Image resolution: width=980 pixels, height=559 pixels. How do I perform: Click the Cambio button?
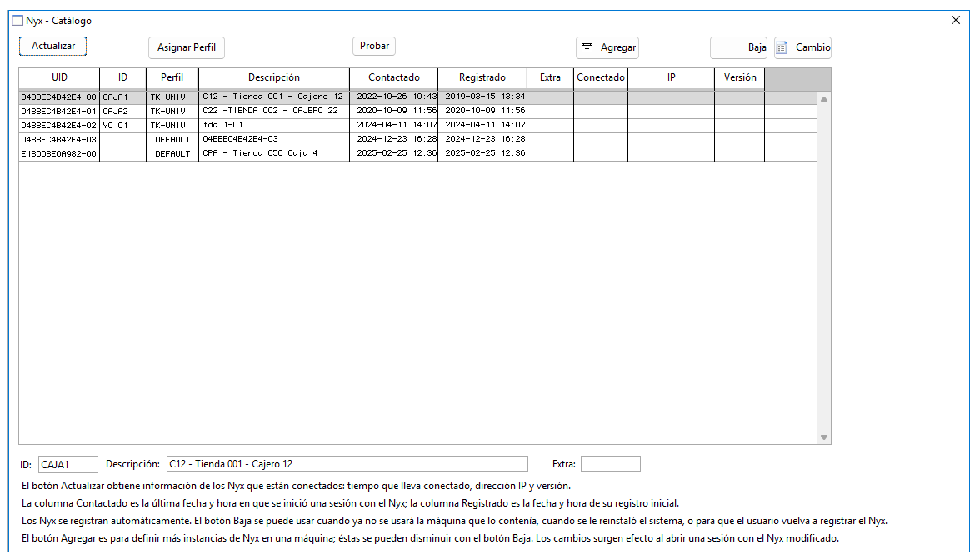pos(803,47)
